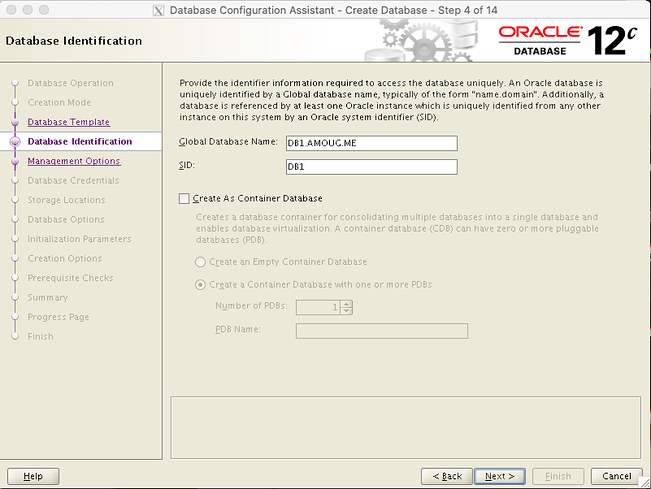The width and height of the screenshot is (651, 489).
Task: Click Progress Page step label
Action: 58,317
